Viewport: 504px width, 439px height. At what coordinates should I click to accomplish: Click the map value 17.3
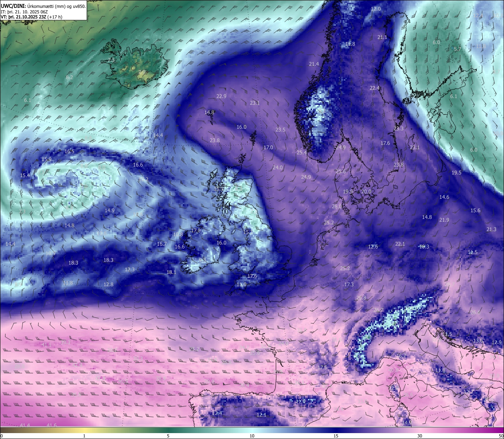pyautogui.click(x=349, y=285)
